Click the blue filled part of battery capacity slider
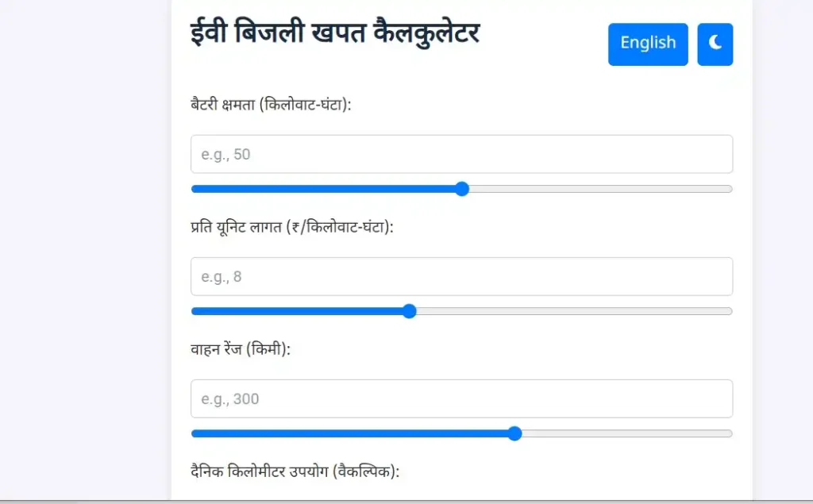The image size is (813, 504). pyautogui.click(x=326, y=189)
